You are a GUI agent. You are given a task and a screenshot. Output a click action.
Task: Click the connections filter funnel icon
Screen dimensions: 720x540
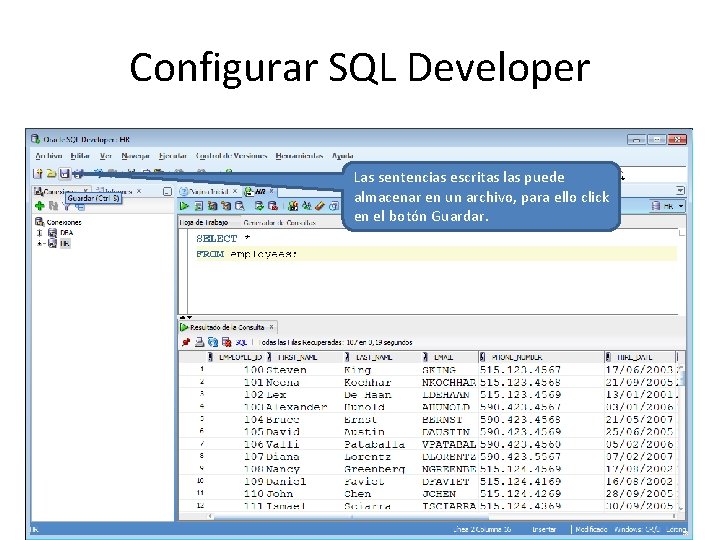pyautogui.click(x=67, y=208)
